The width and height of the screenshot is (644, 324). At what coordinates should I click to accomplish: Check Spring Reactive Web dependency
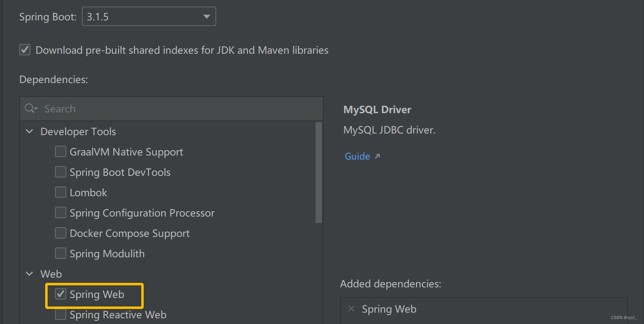[61, 315]
